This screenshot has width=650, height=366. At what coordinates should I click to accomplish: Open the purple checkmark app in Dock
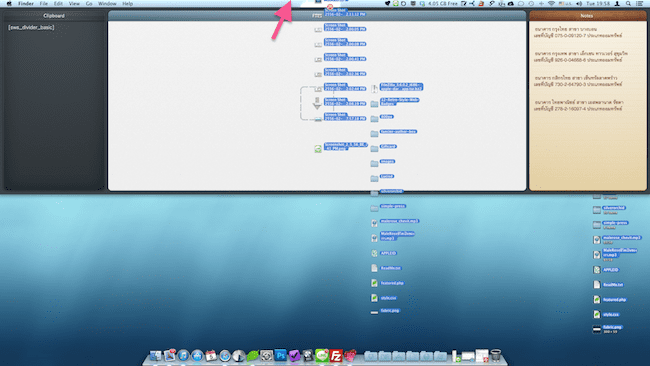tap(294, 356)
